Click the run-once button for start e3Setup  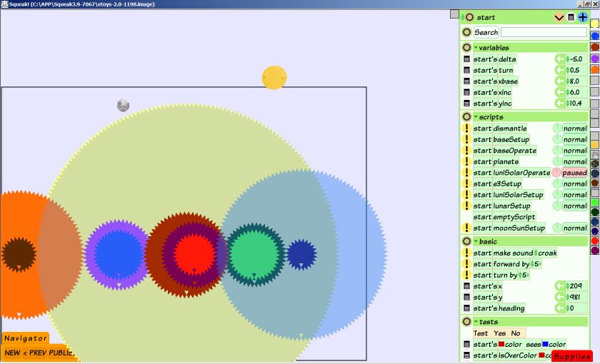coord(466,184)
